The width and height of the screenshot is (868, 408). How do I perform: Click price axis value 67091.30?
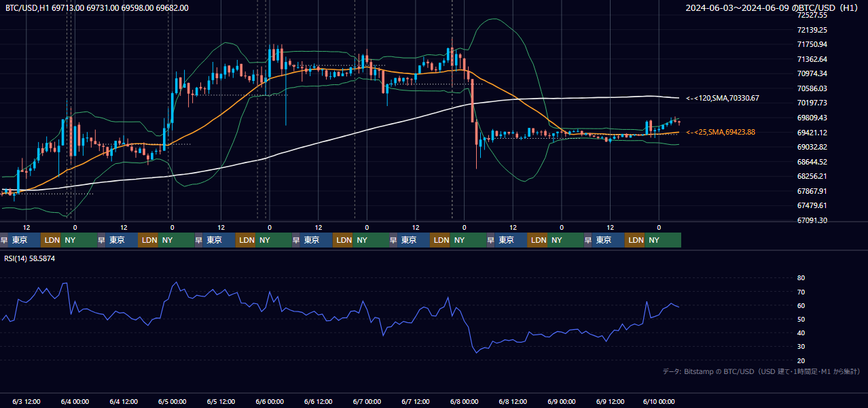[813, 220]
